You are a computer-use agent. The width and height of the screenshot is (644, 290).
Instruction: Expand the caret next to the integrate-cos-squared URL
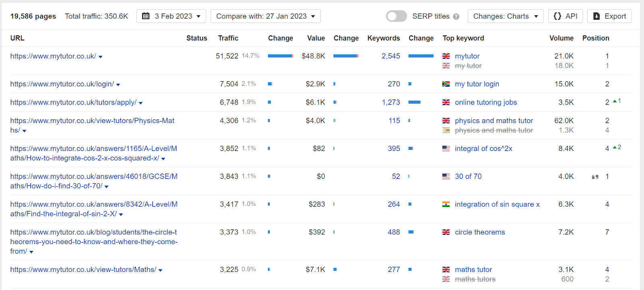pyautogui.click(x=163, y=159)
